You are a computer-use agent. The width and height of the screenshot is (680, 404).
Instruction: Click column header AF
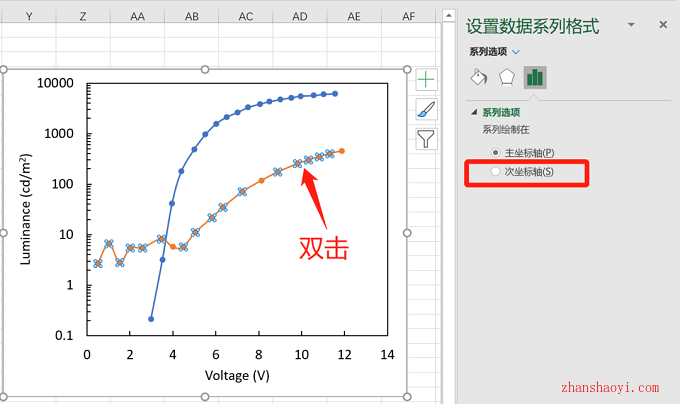pyautogui.click(x=408, y=16)
